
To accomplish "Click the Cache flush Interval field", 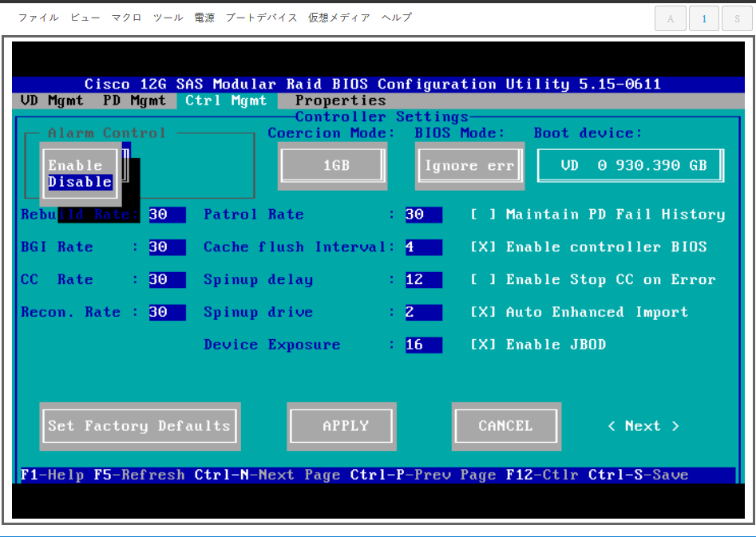I will click(423, 247).
